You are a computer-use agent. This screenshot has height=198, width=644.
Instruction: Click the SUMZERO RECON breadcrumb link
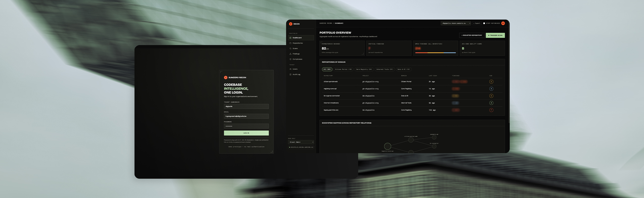click(325, 23)
